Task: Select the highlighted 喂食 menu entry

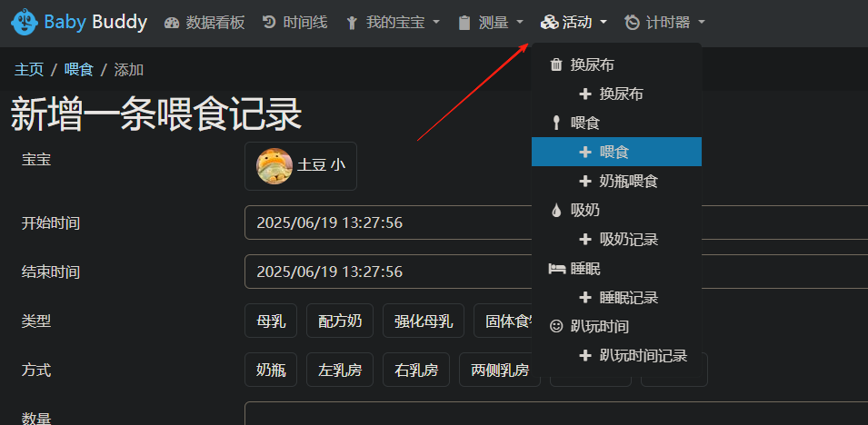Action: tap(616, 152)
